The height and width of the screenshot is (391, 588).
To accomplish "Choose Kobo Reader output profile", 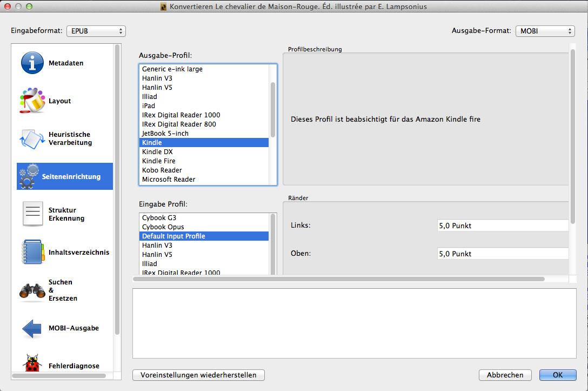I will click(204, 170).
